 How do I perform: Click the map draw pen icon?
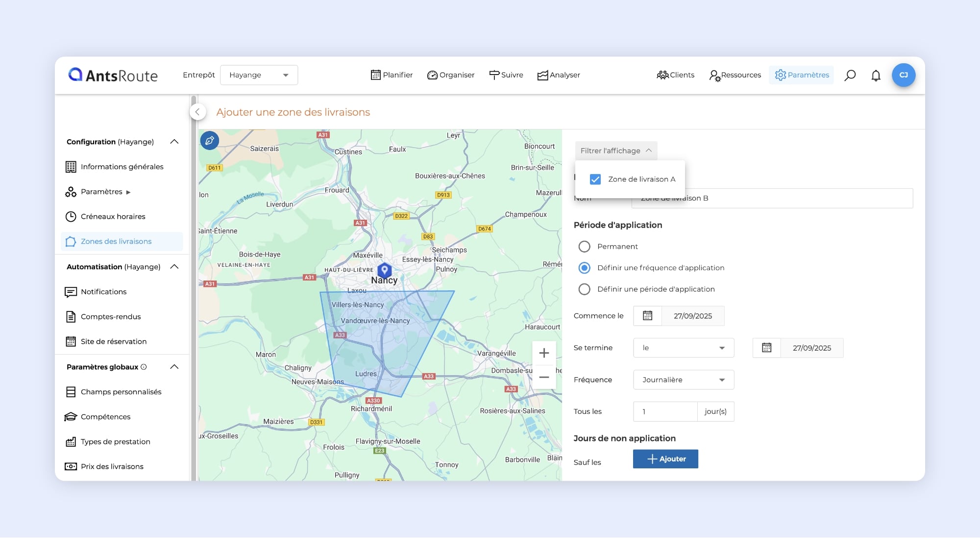(x=210, y=141)
